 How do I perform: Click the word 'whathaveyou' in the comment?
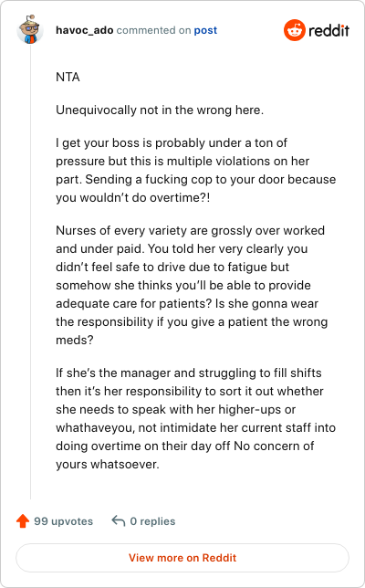[95, 427]
